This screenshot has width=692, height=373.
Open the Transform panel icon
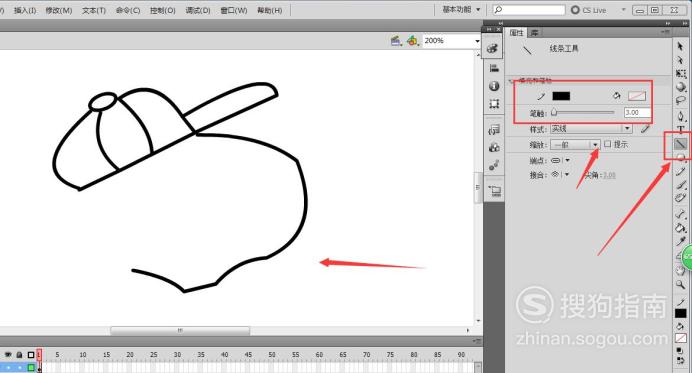click(494, 104)
